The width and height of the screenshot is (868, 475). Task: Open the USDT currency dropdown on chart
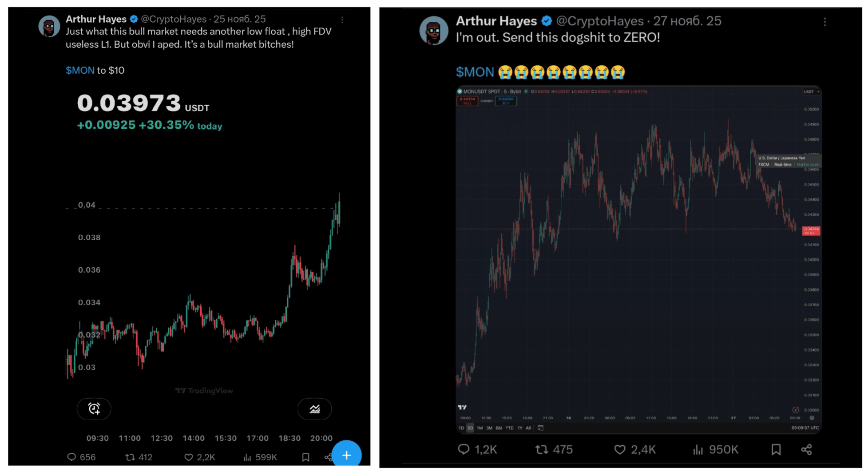811,92
